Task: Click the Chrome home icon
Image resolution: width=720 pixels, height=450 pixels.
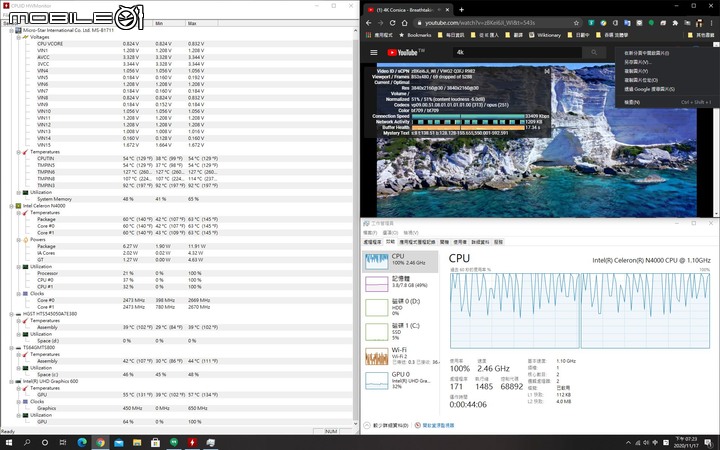Action: click(405, 22)
